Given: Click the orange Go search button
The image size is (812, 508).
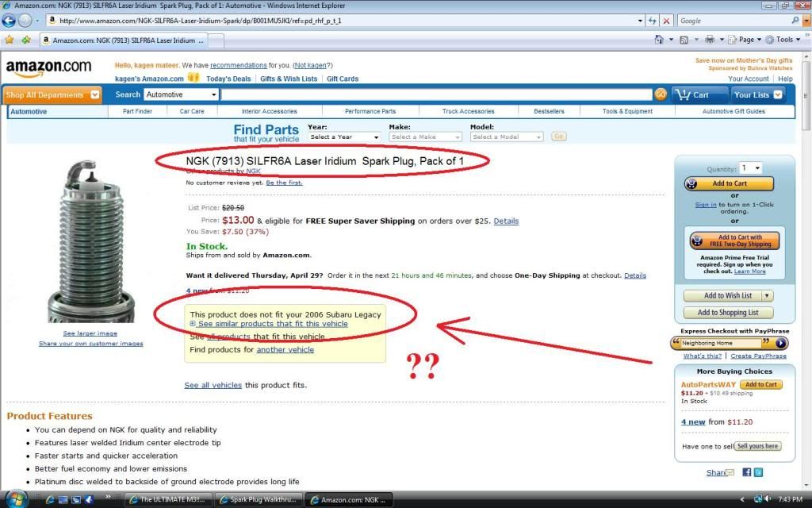Looking at the screenshot, I should (x=660, y=94).
